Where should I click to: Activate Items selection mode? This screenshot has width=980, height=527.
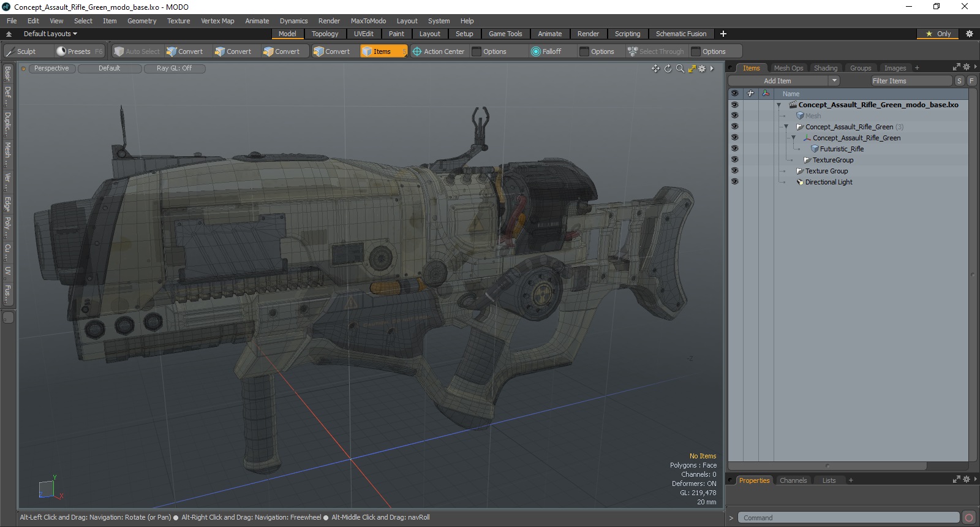click(x=383, y=51)
